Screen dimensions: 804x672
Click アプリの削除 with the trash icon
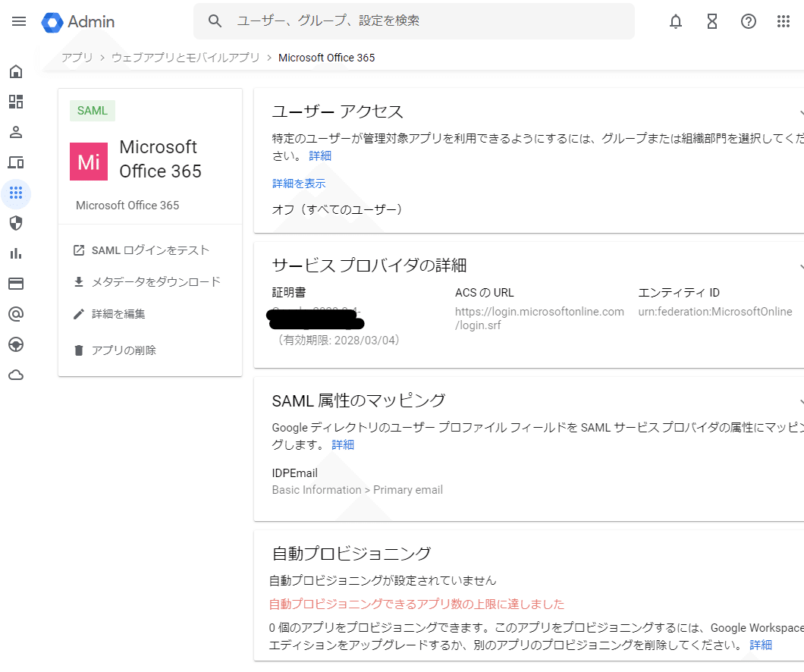click(x=115, y=350)
